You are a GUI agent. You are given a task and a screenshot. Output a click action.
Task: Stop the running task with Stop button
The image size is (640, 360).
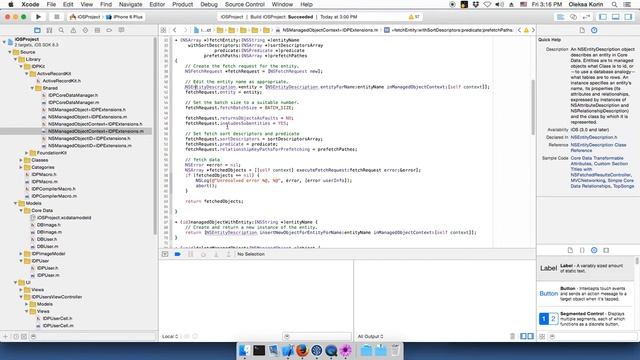pyautogui.click(x=56, y=17)
